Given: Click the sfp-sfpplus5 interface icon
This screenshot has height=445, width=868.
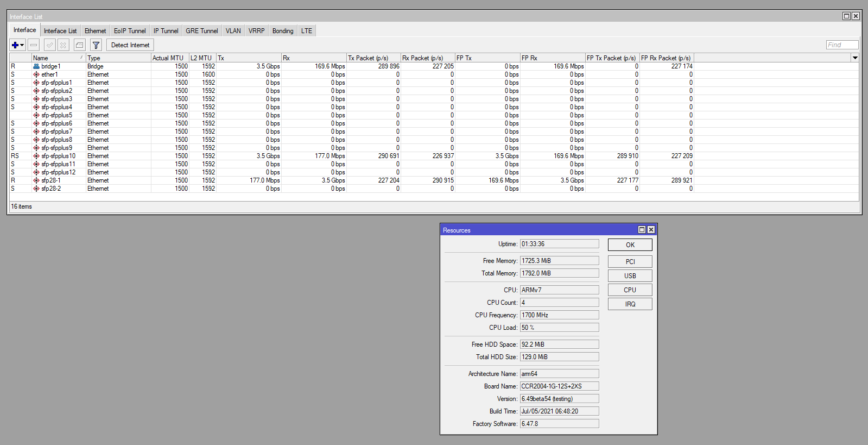Looking at the screenshot, I should 36,115.
